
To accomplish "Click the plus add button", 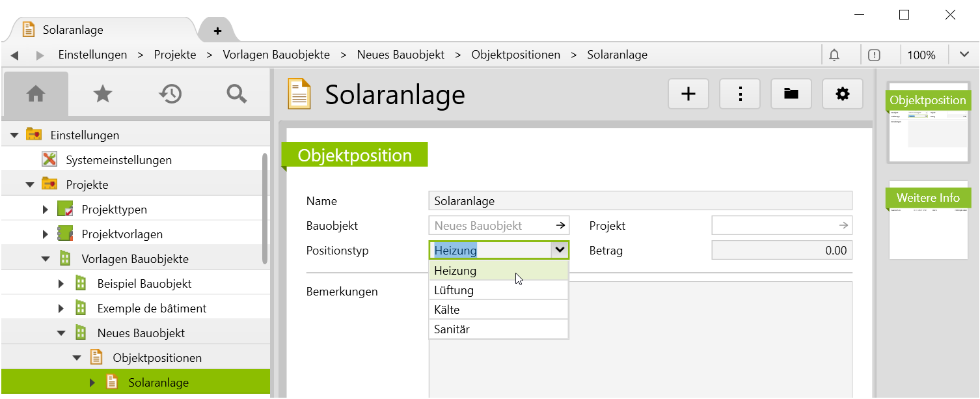I will [688, 94].
